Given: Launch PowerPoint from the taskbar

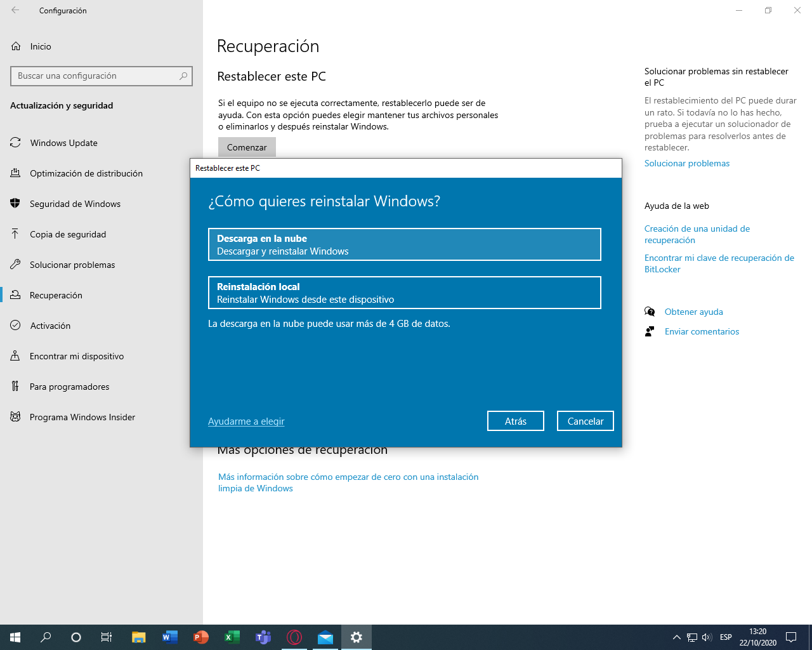Looking at the screenshot, I should coord(200,637).
